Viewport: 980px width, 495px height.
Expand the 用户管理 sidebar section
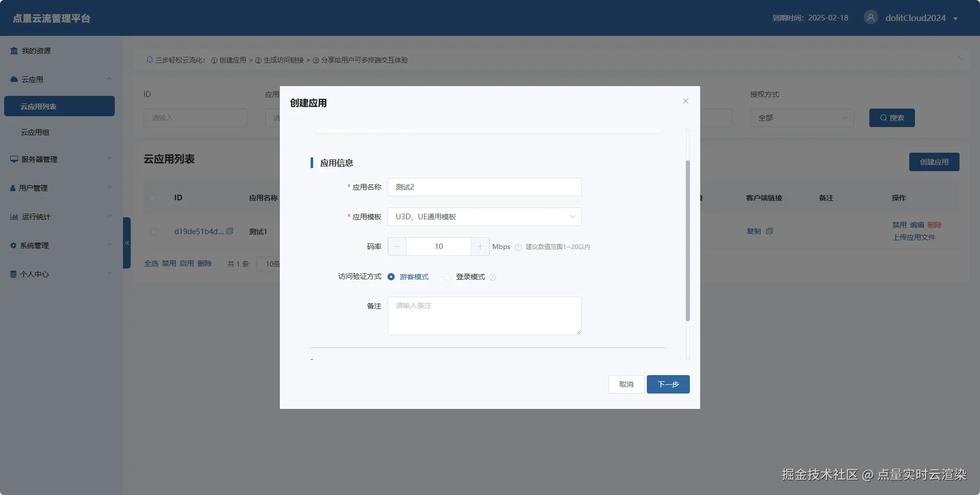pyautogui.click(x=62, y=188)
